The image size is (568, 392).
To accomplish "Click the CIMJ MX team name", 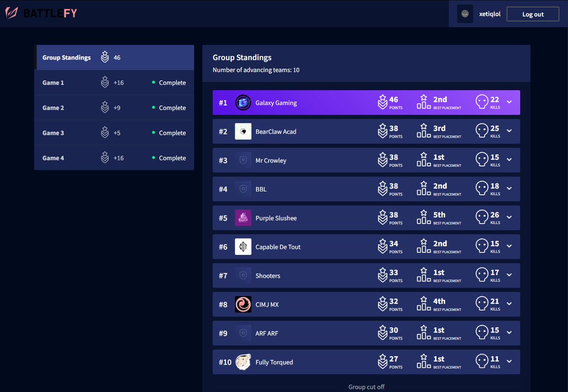I will (x=267, y=305).
